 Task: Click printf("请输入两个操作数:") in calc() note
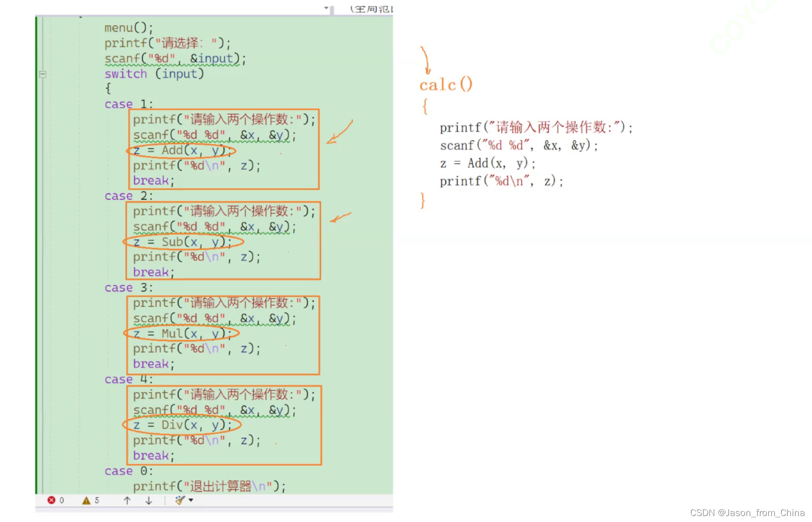coord(537,128)
